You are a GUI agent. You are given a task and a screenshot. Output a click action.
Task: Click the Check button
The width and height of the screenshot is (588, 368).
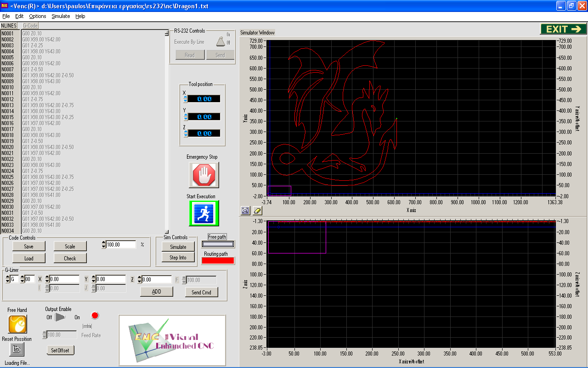(x=70, y=258)
